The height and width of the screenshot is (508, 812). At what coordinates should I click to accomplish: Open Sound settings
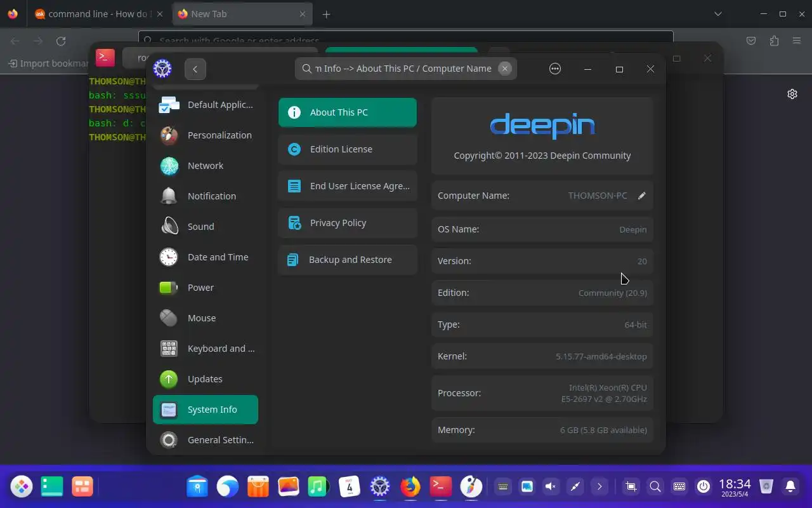206,227
